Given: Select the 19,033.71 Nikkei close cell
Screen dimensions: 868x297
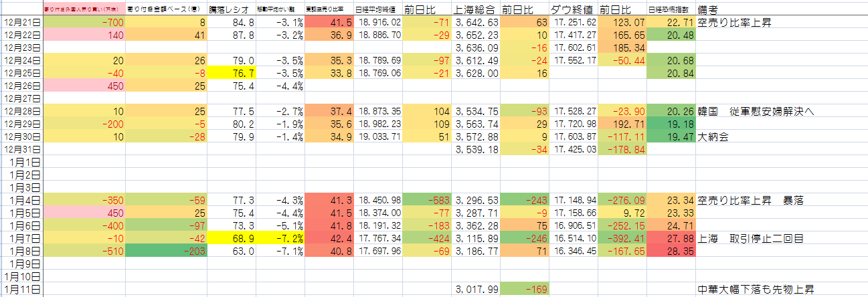Looking at the screenshot, I should pyautogui.click(x=377, y=136).
